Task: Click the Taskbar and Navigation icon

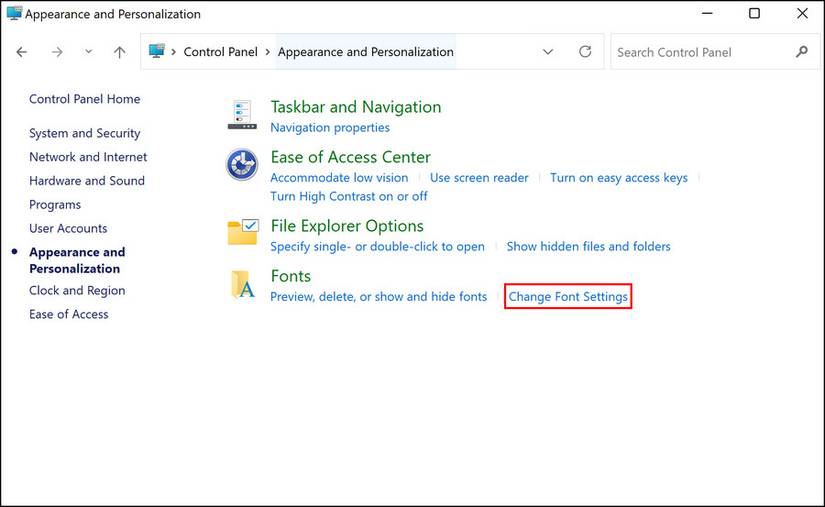Action: coord(242,115)
